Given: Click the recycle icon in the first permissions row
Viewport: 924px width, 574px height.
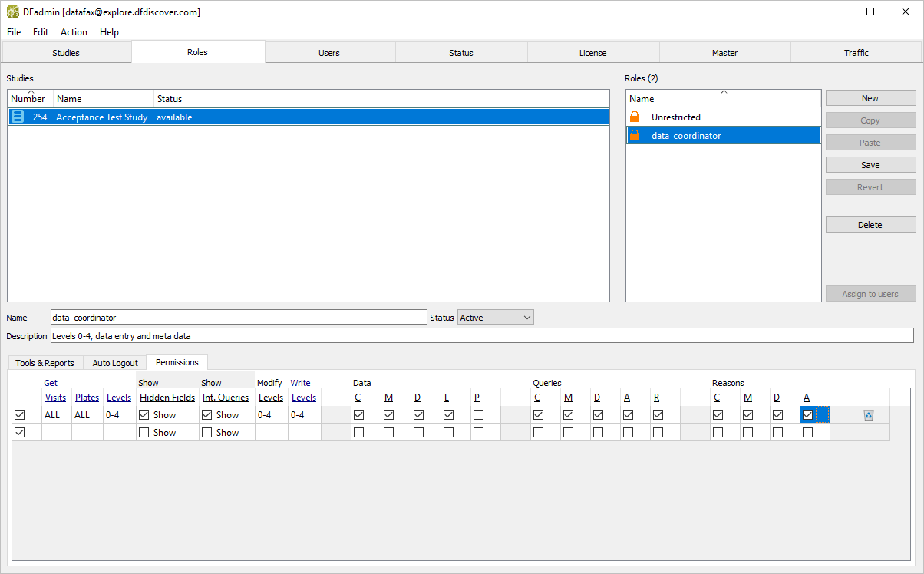Looking at the screenshot, I should coord(869,415).
